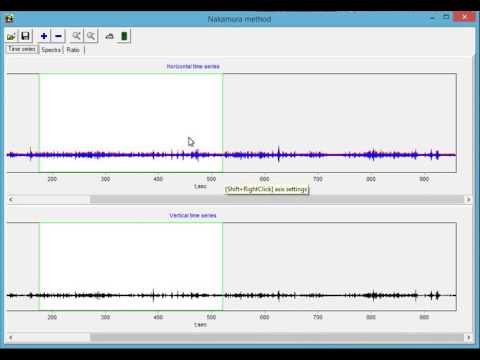Switch to the Time series tab

pyautogui.click(x=22, y=49)
